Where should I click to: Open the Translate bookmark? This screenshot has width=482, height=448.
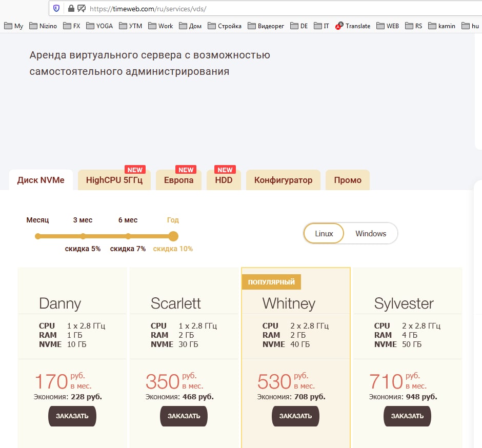point(353,26)
